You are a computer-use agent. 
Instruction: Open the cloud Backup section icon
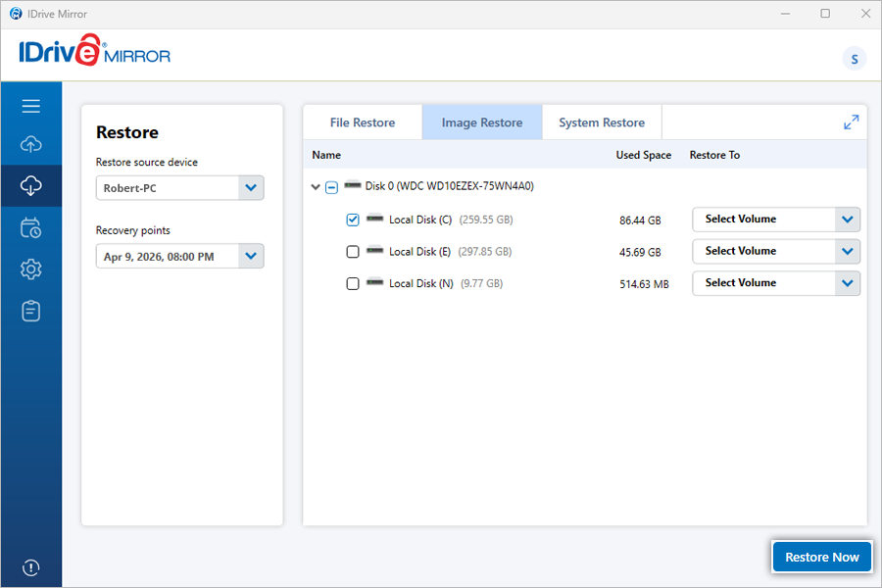click(x=30, y=145)
